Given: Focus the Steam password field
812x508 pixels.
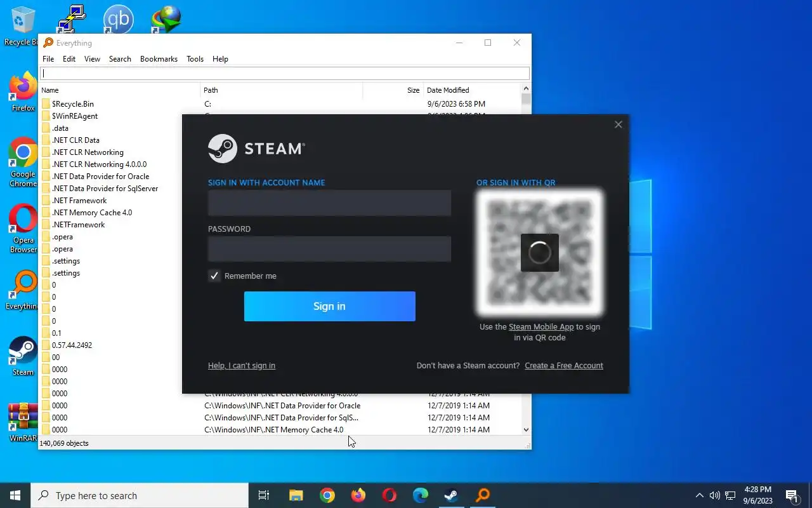Looking at the screenshot, I should pos(330,250).
